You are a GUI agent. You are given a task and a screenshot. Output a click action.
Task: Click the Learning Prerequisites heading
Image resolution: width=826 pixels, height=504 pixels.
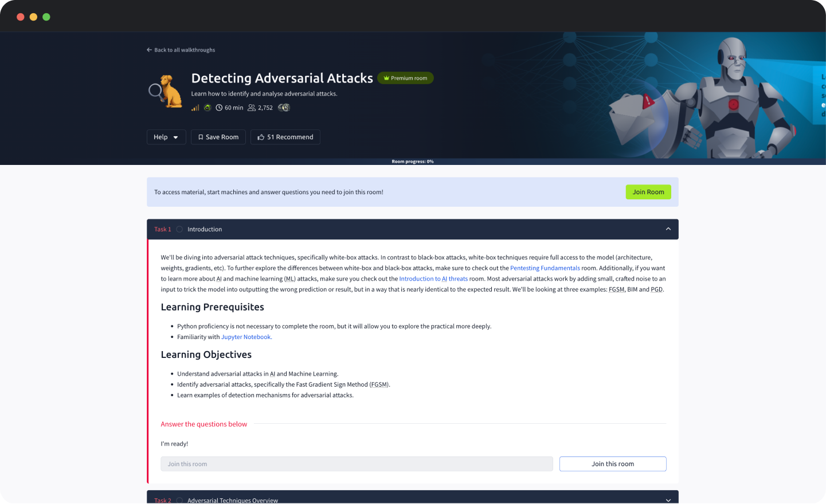(x=213, y=307)
